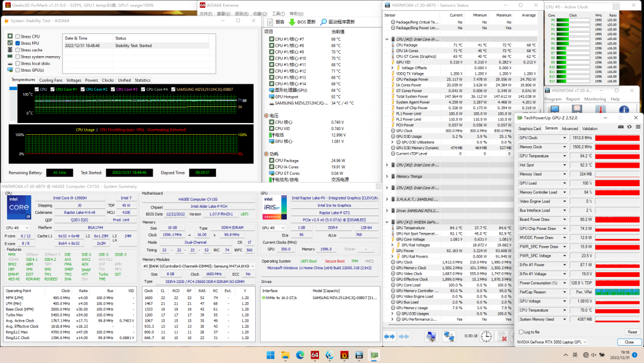Expand S.M.A.R.T. SAMSUNG sensor group
The image size is (644, 363).
387,199
